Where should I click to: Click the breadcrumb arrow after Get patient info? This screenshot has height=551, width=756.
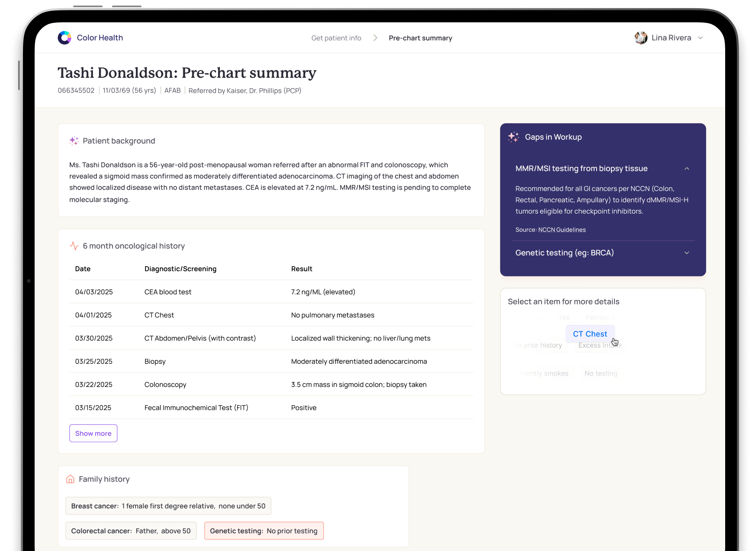pos(375,38)
